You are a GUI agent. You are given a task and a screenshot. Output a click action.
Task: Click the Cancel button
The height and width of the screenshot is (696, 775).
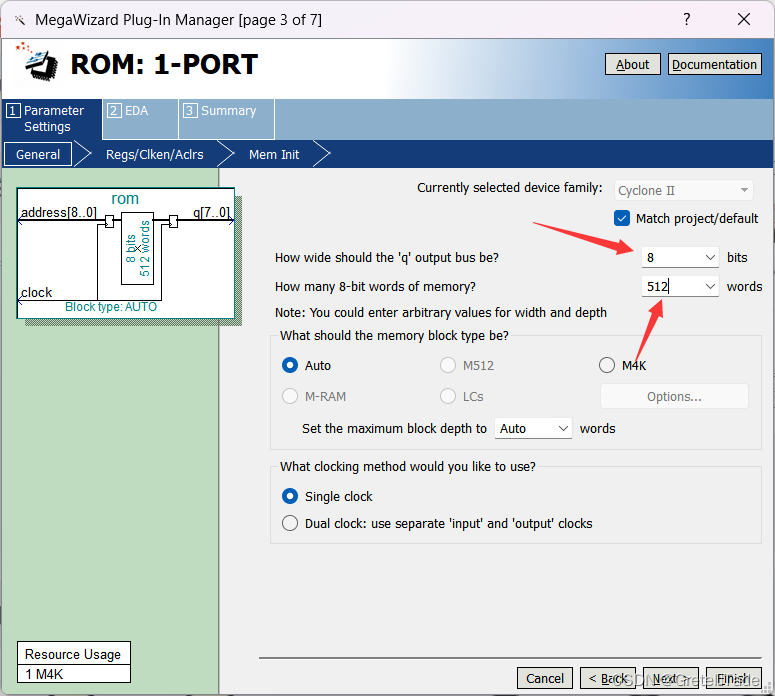(545, 678)
